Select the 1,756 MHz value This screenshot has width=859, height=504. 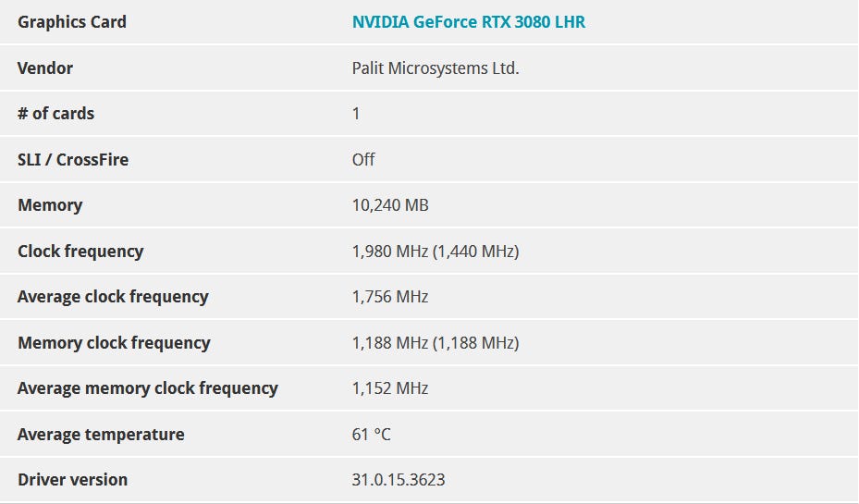click(x=390, y=297)
